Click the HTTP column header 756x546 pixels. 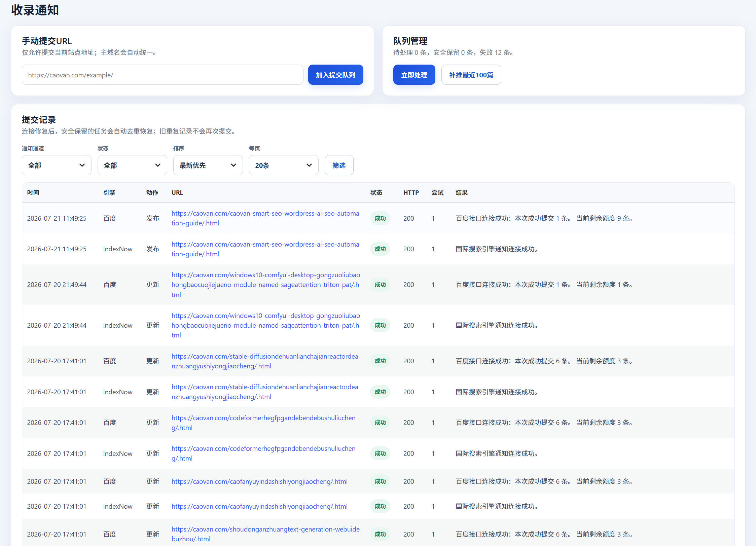pos(411,192)
